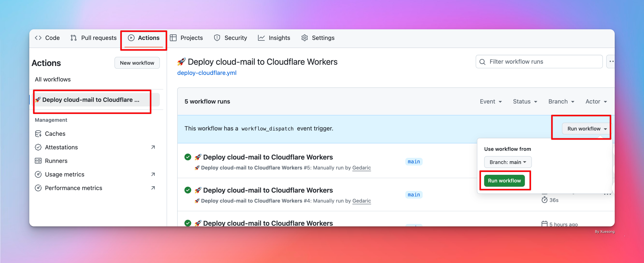The height and width of the screenshot is (263, 644).
Task: Click the main branch label on run #5
Action: coord(414,162)
